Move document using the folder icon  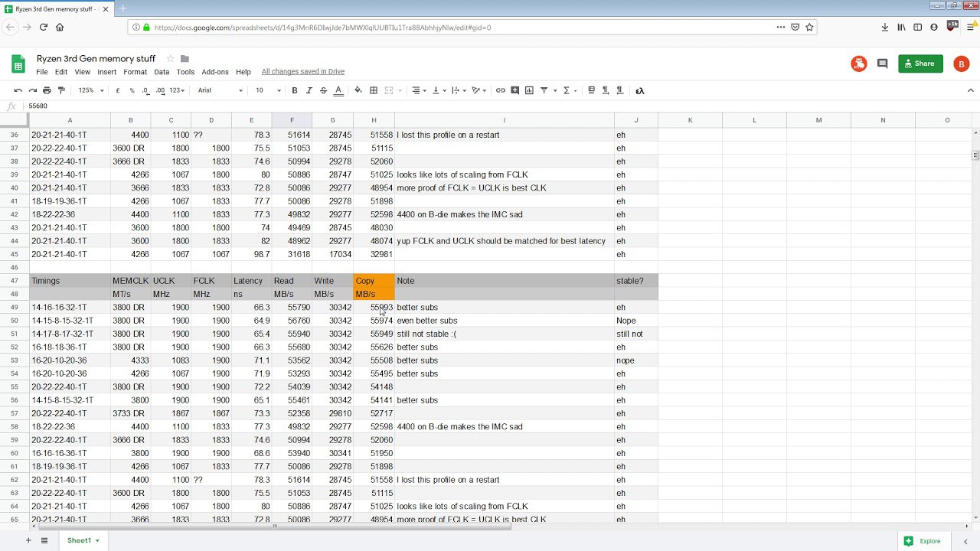click(x=185, y=59)
